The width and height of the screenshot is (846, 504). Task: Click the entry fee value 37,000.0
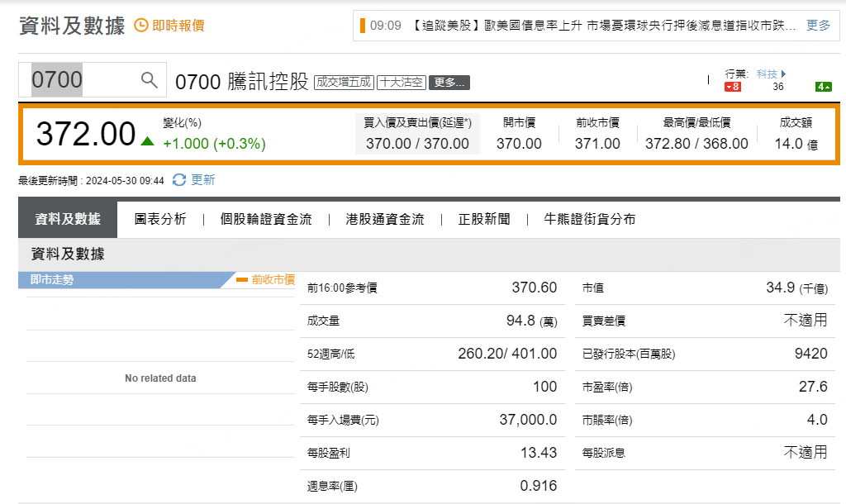[528, 419]
